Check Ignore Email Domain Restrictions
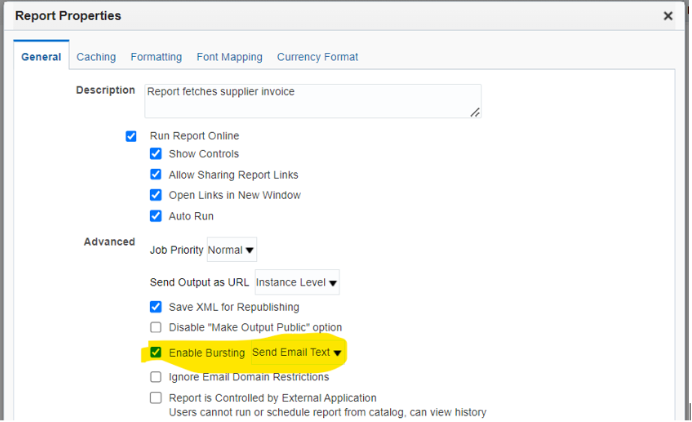The width and height of the screenshot is (692, 422). point(155,377)
